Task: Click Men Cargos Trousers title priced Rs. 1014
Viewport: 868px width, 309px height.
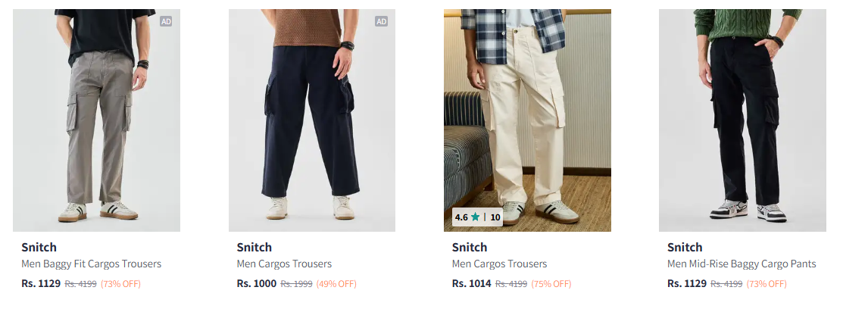Action: tap(499, 264)
